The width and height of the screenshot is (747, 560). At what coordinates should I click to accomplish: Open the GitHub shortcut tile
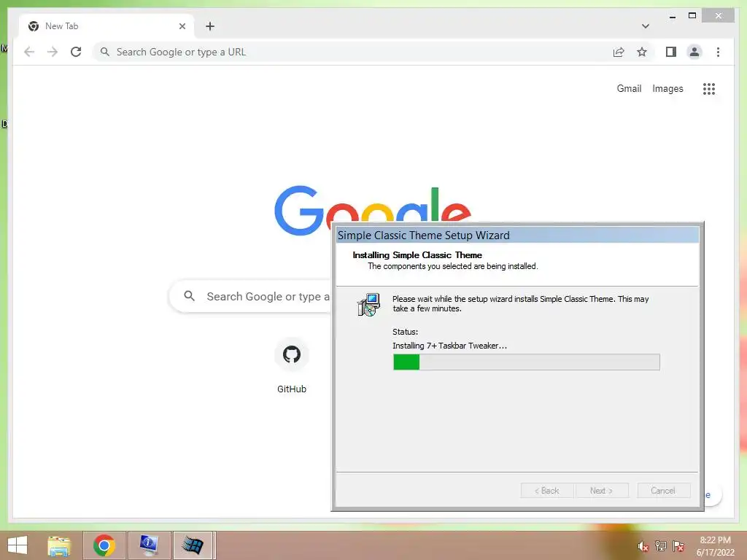[292, 366]
